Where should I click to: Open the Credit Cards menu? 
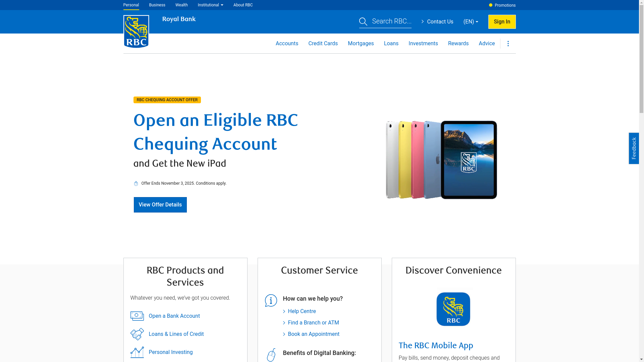point(323,44)
